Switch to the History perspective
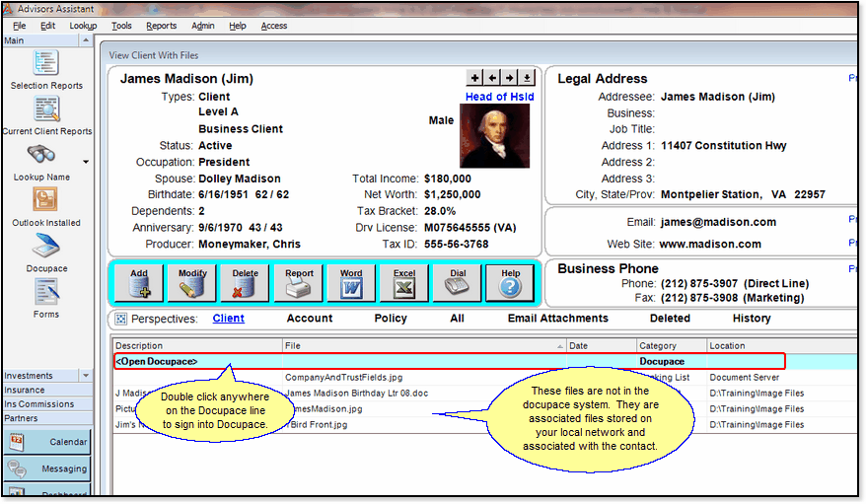This screenshot has width=866, height=504. point(752,319)
